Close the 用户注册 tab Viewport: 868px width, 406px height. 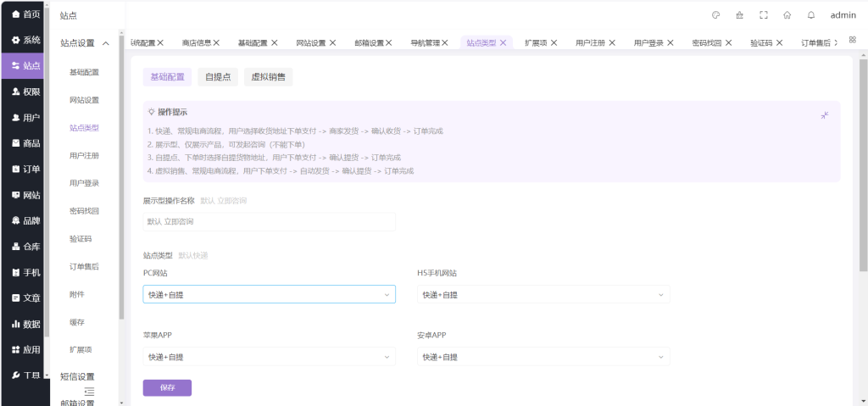612,42
